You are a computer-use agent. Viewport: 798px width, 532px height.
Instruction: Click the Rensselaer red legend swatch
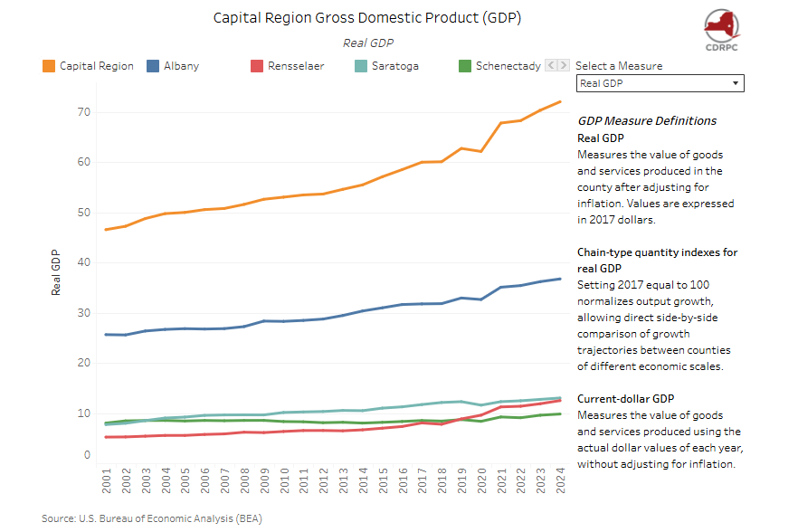(x=257, y=66)
